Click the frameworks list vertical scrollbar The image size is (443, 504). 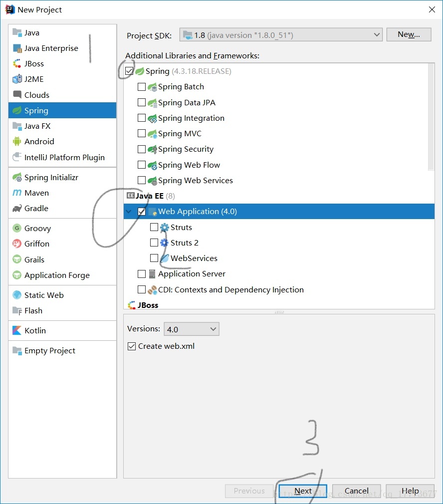tap(431, 117)
